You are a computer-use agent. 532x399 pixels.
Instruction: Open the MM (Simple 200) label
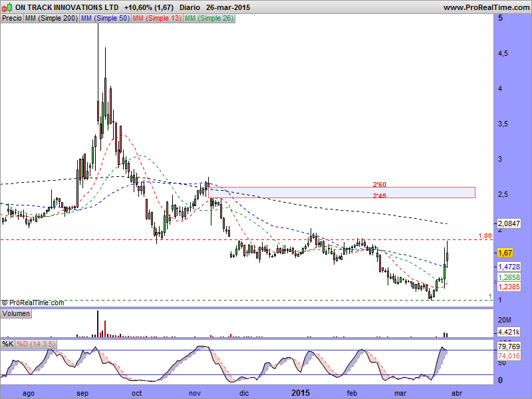point(51,19)
